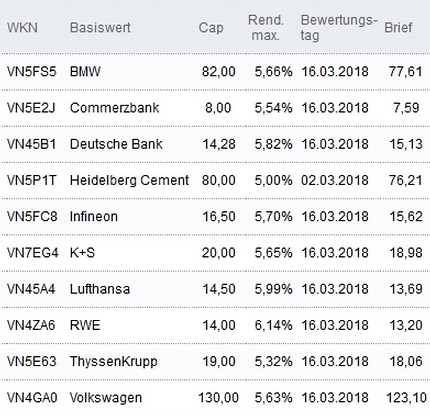430x415 pixels.
Task: Sort by Bewertungstag column header
Action: [339, 28]
